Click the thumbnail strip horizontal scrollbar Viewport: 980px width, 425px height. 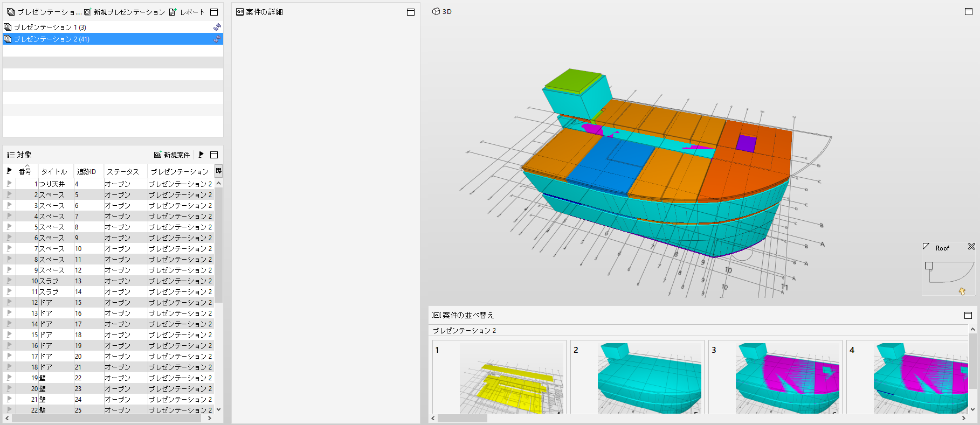click(698, 418)
